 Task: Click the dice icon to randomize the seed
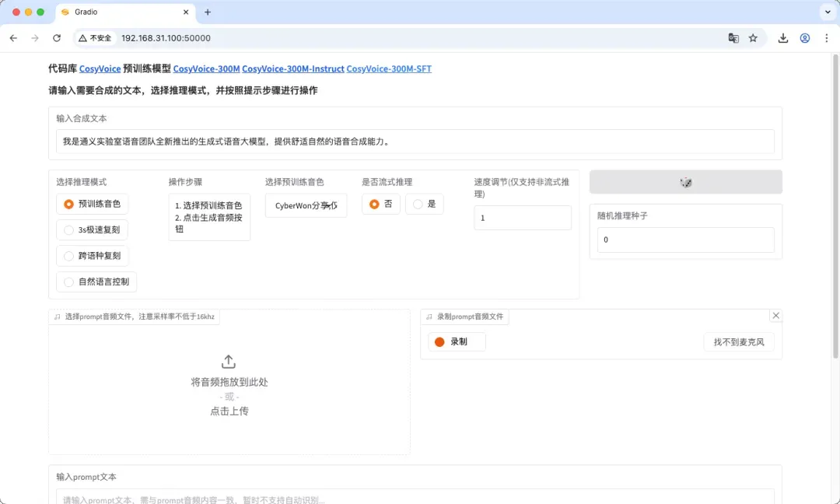[685, 182]
